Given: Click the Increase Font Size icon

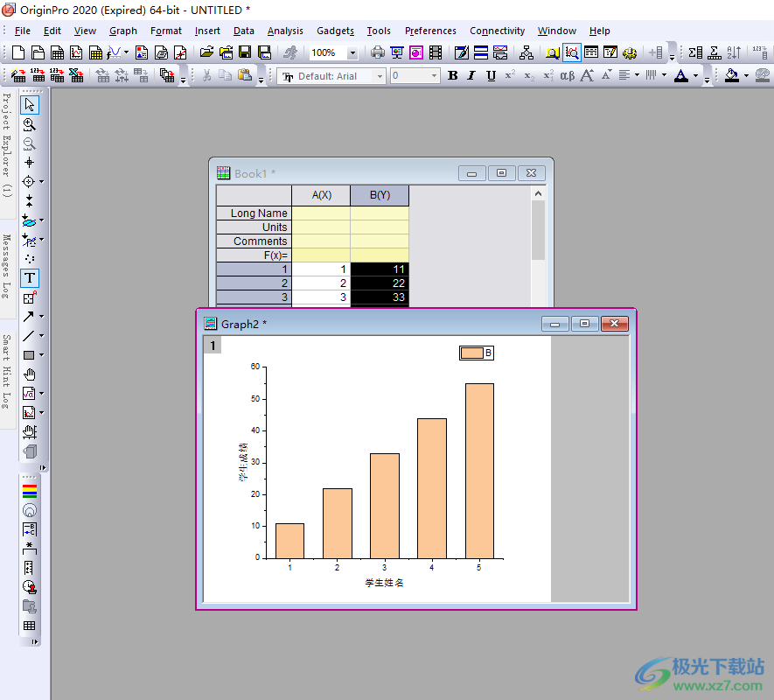Looking at the screenshot, I should click(x=587, y=75).
